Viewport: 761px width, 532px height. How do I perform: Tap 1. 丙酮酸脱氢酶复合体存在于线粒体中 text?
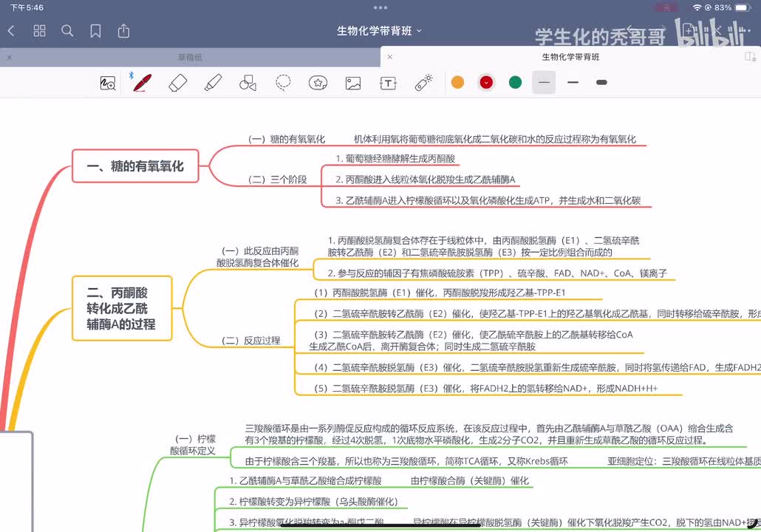(x=483, y=246)
